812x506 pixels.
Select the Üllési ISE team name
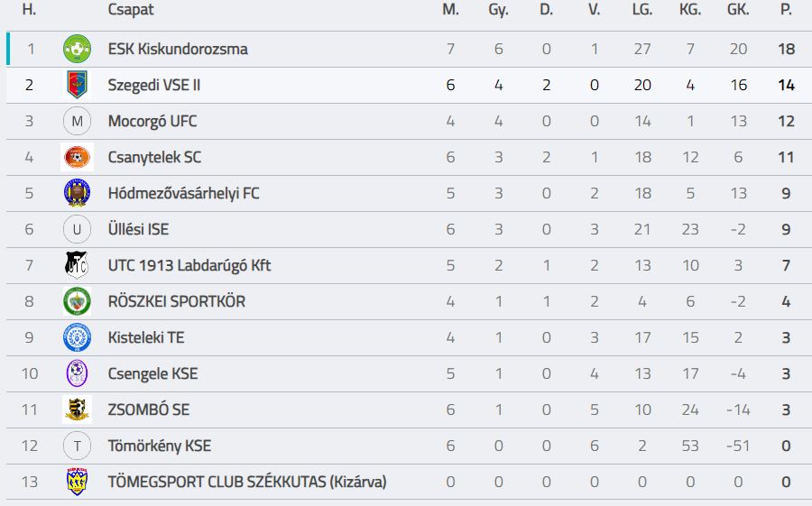tap(138, 229)
